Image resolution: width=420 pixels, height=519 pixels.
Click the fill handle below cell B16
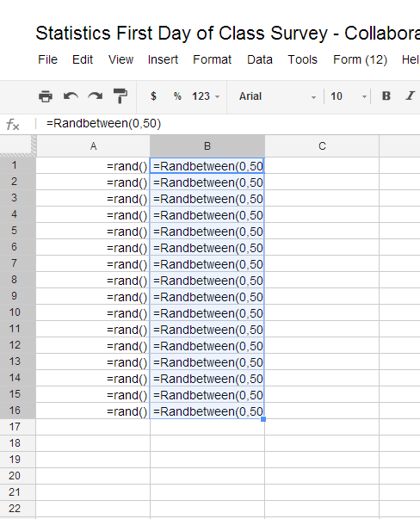(263, 419)
